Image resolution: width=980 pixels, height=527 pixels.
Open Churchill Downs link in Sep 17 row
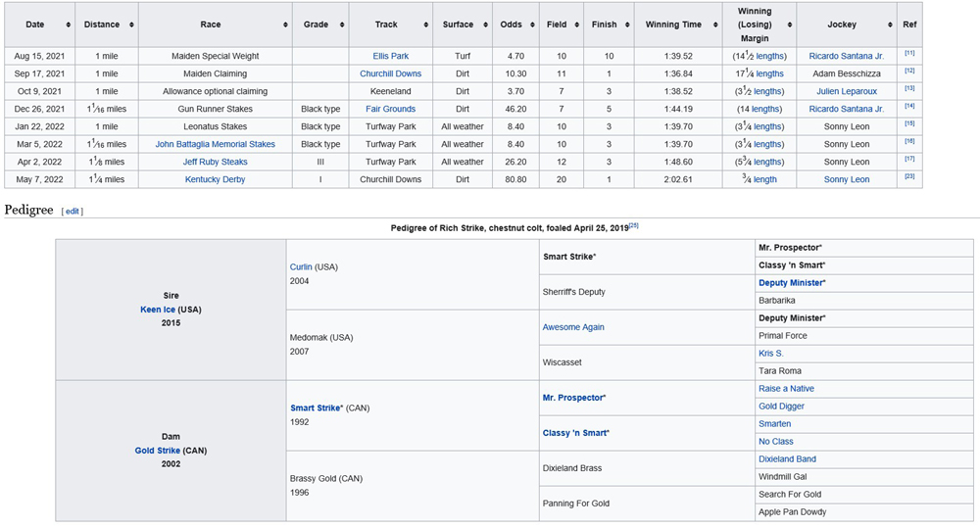[391, 73]
